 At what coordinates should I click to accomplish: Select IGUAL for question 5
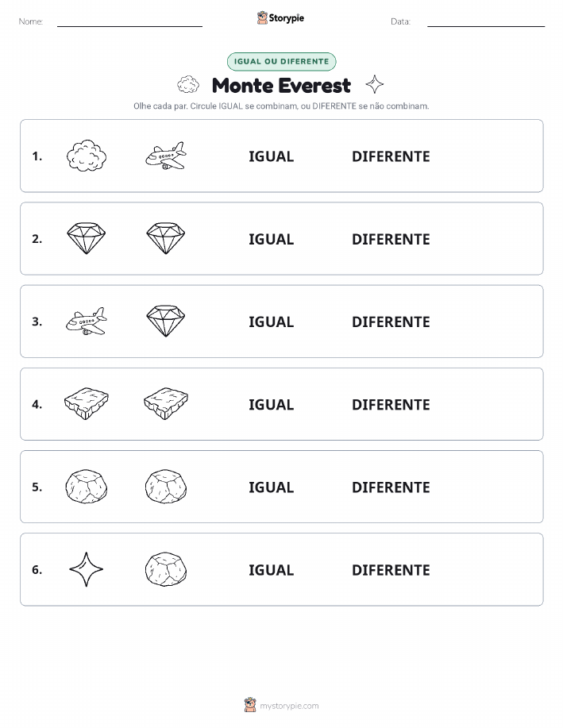click(x=272, y=487)
